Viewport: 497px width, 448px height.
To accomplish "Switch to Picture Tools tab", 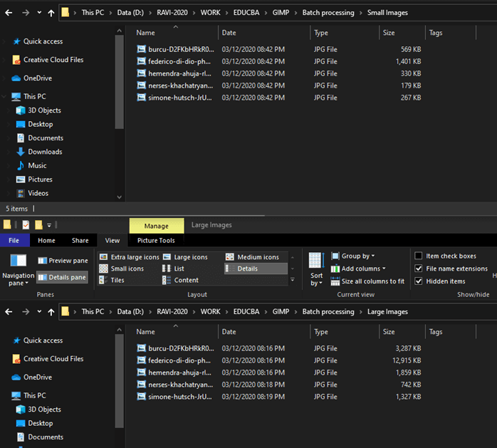I will point(156,241).
